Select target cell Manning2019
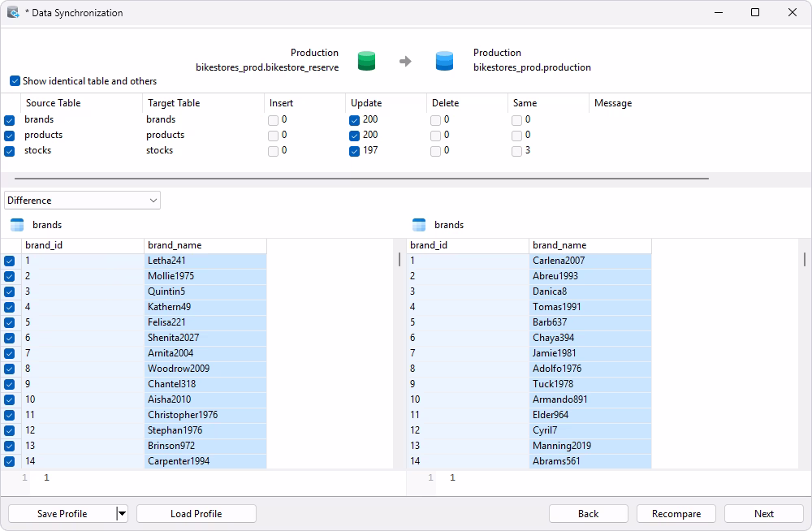 (590, 446)
